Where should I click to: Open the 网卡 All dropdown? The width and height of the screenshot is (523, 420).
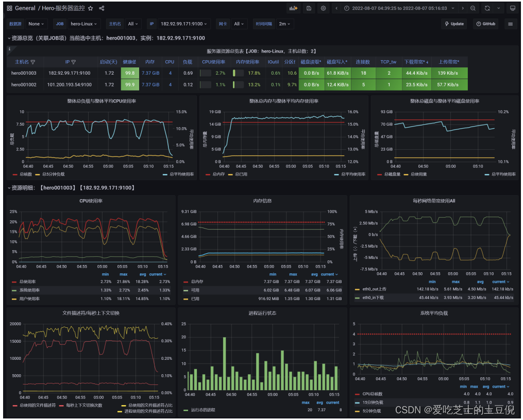(239, 24)
